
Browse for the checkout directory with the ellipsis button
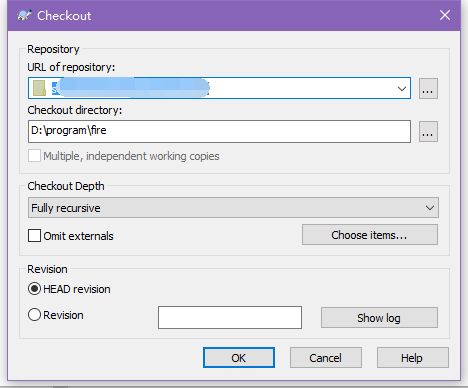[x=428, y=132]
